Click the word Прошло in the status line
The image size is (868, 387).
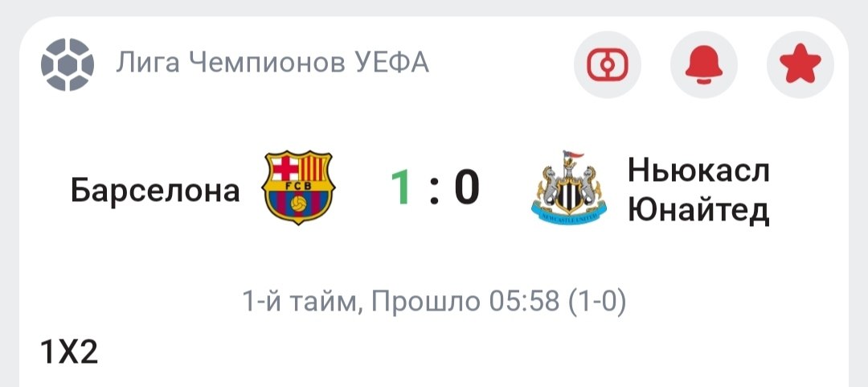[427, 302]
